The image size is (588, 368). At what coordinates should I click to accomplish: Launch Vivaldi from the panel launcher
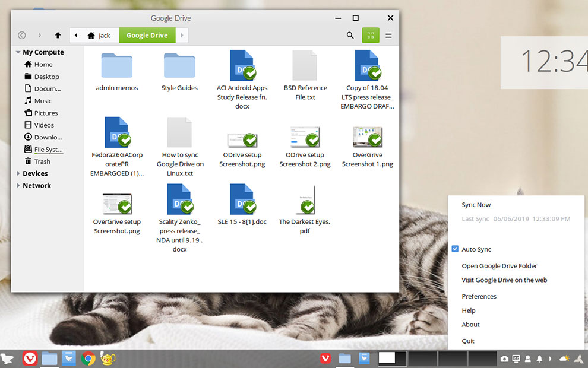[30, 359]
